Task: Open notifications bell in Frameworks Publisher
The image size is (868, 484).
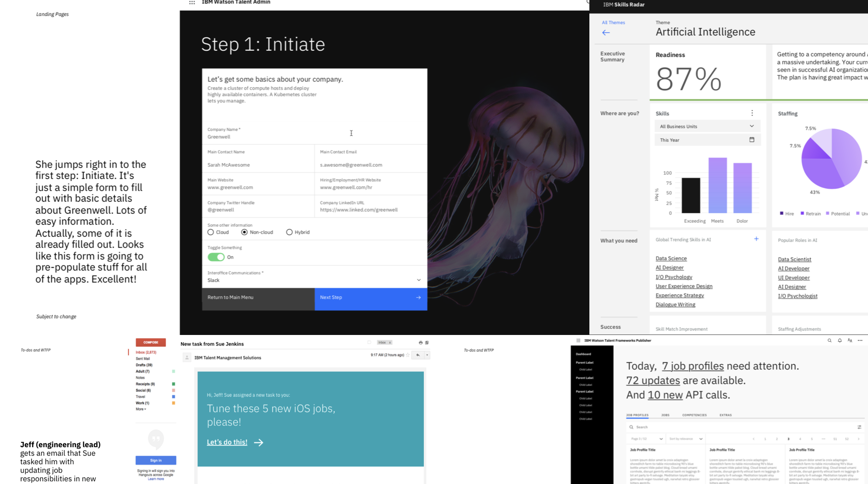Action: point(840,341)
